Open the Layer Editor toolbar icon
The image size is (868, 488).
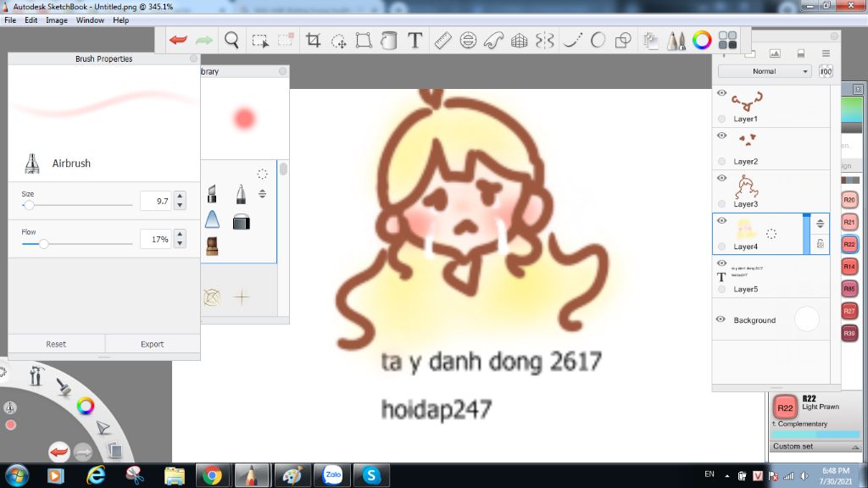[651, 41]
